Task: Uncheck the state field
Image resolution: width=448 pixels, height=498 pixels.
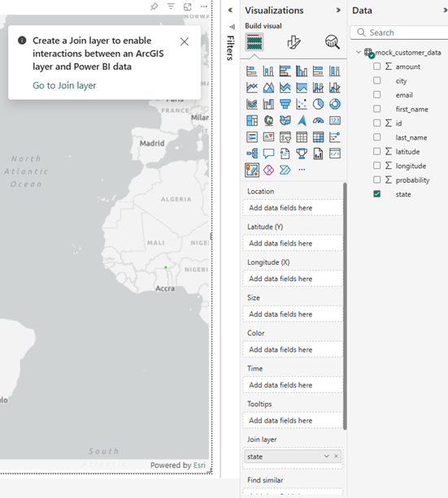Action: tap(376, 193)
